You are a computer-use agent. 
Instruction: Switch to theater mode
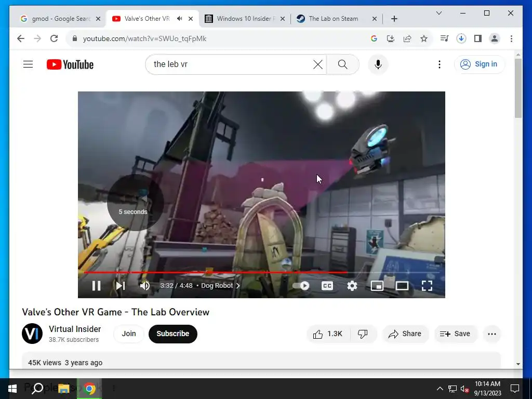click(x=402, y=286)
